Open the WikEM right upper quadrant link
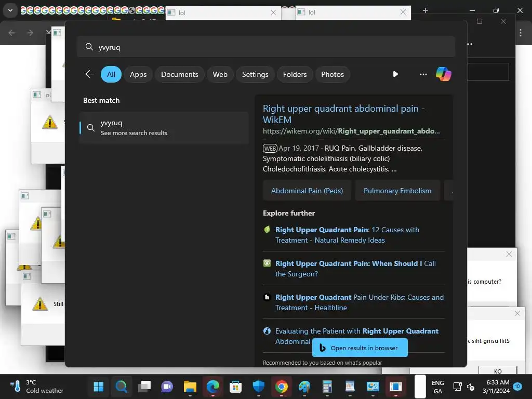 [343, 114]
